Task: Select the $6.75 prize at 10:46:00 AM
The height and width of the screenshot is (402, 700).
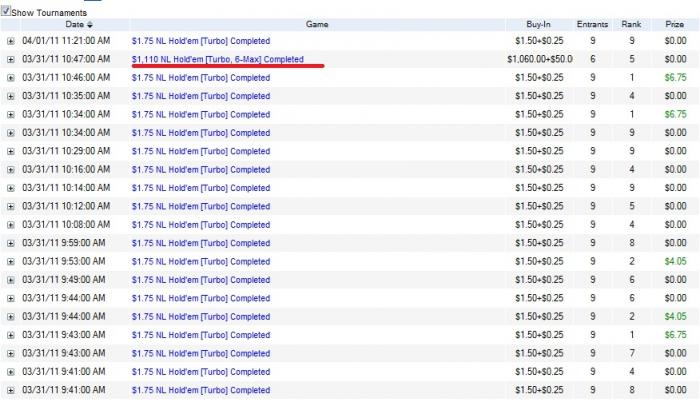Action: 675,78
